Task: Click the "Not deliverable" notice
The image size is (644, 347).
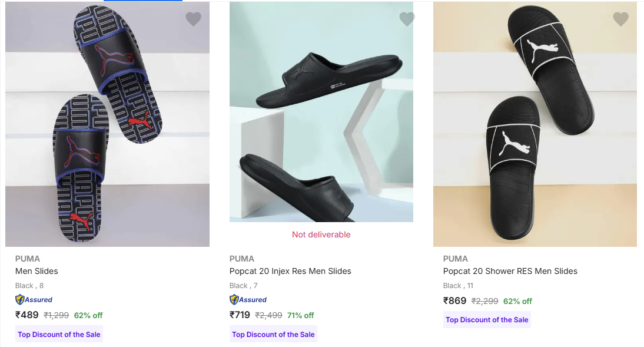Action: tap(321, 234)
